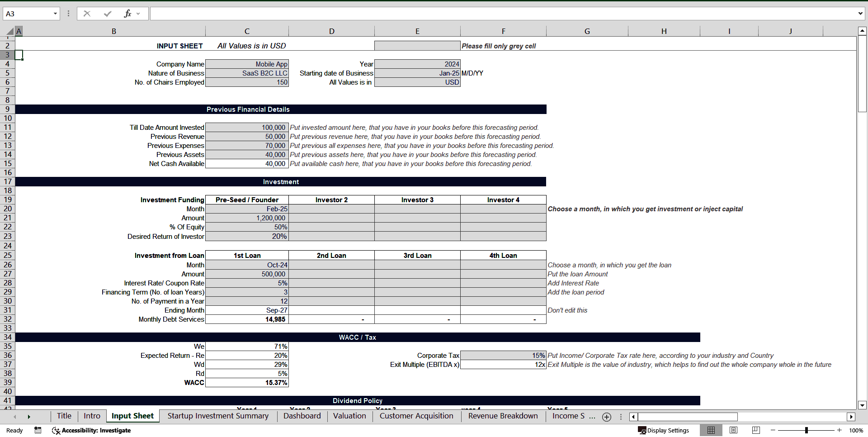Select the 1,200,000 investment amount cell

click(247, 218)
